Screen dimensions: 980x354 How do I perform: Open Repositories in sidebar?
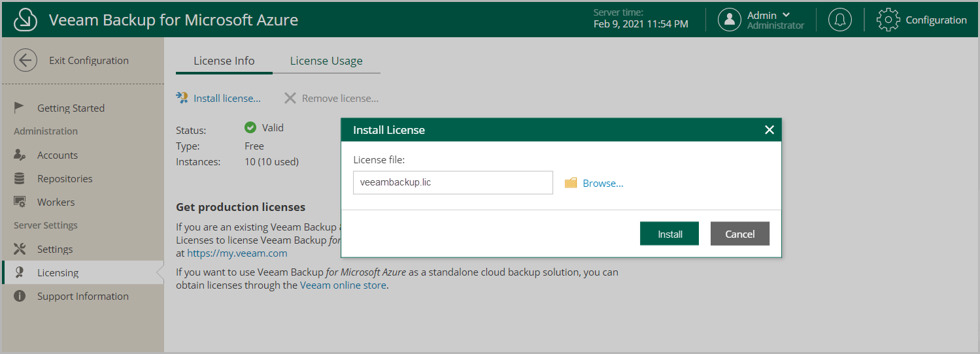(x=82, y=178)
